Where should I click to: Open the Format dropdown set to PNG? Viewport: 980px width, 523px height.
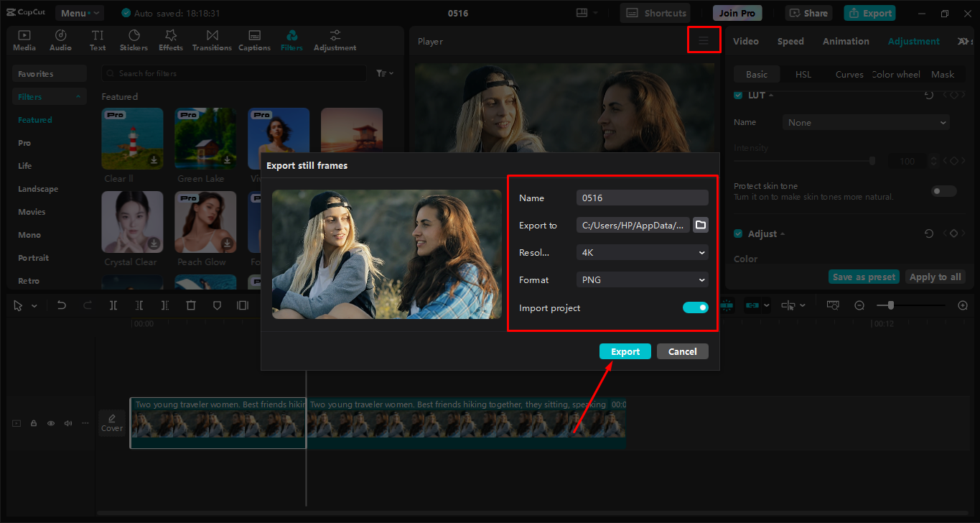tap(641, 279)
